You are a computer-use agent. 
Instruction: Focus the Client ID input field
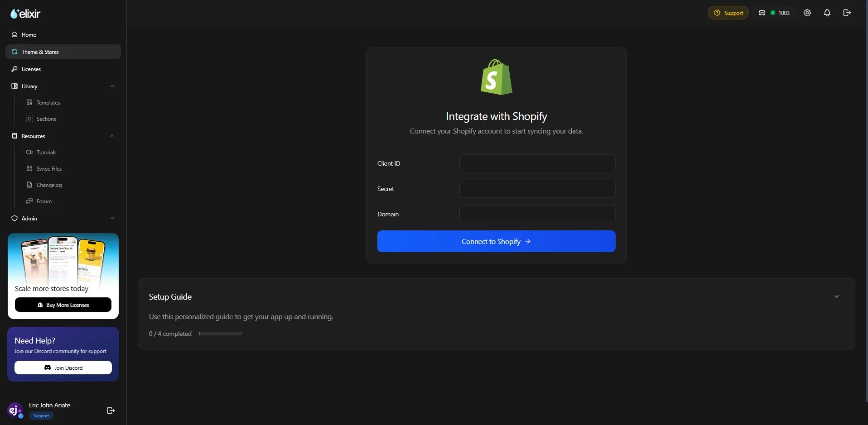click(537, 163)
